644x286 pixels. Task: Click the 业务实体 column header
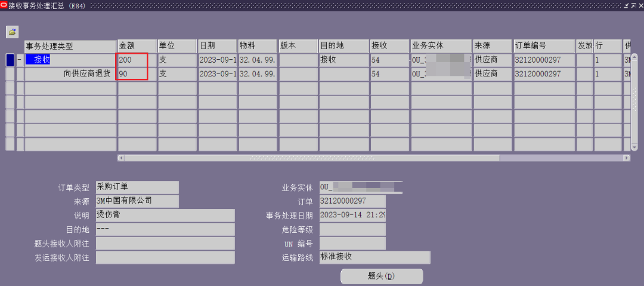pyautogui.click(x=441, y=46)
